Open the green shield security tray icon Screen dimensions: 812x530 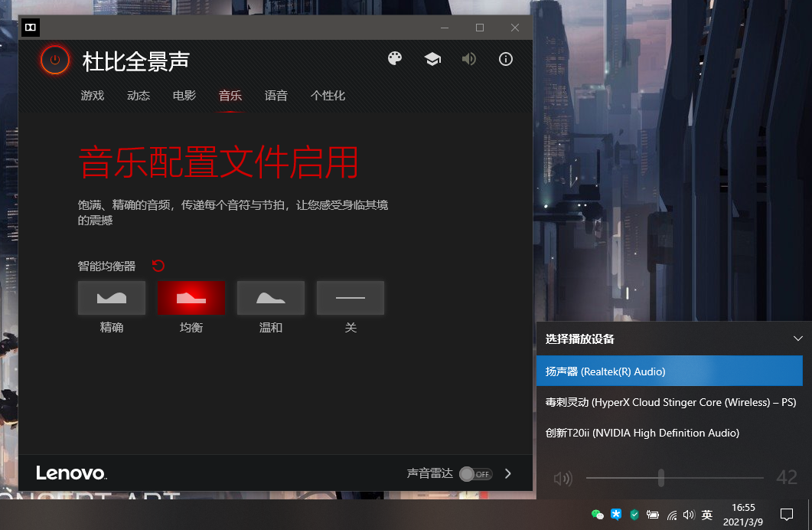pyautogui.click(x=634, y=515)
